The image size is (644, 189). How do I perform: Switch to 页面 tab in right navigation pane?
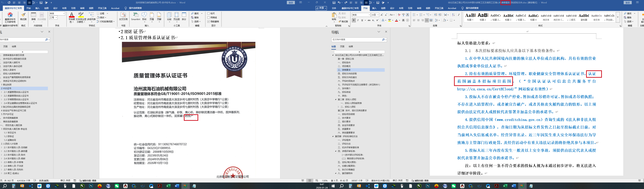(342, 46)
